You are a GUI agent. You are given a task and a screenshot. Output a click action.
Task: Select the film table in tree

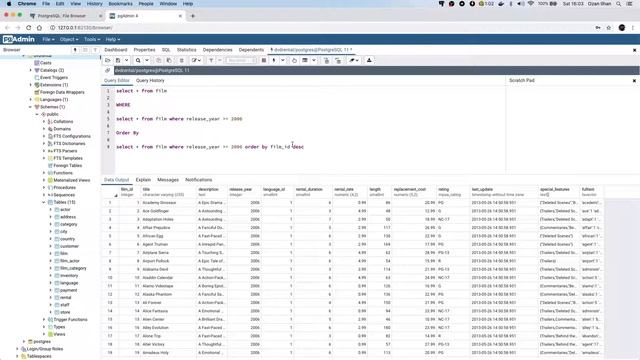pos(64,253)
